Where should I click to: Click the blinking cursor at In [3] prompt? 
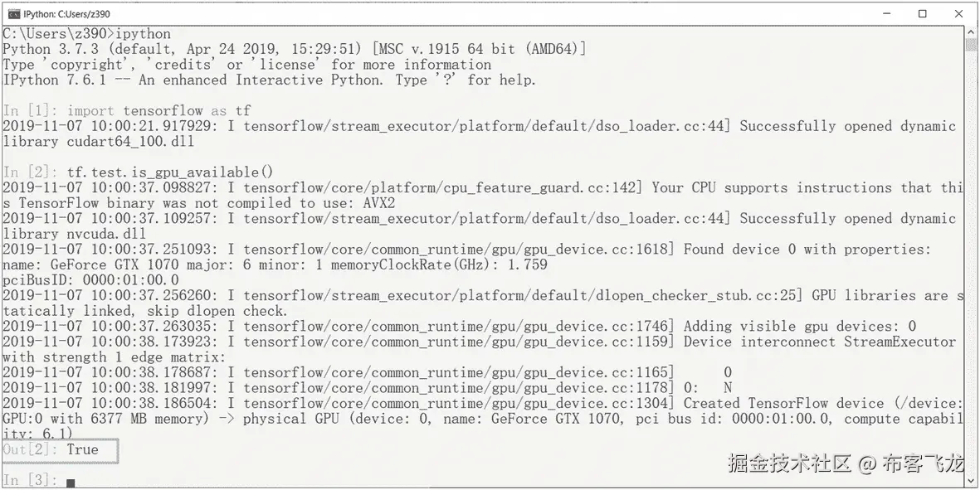tap(71, 480)
